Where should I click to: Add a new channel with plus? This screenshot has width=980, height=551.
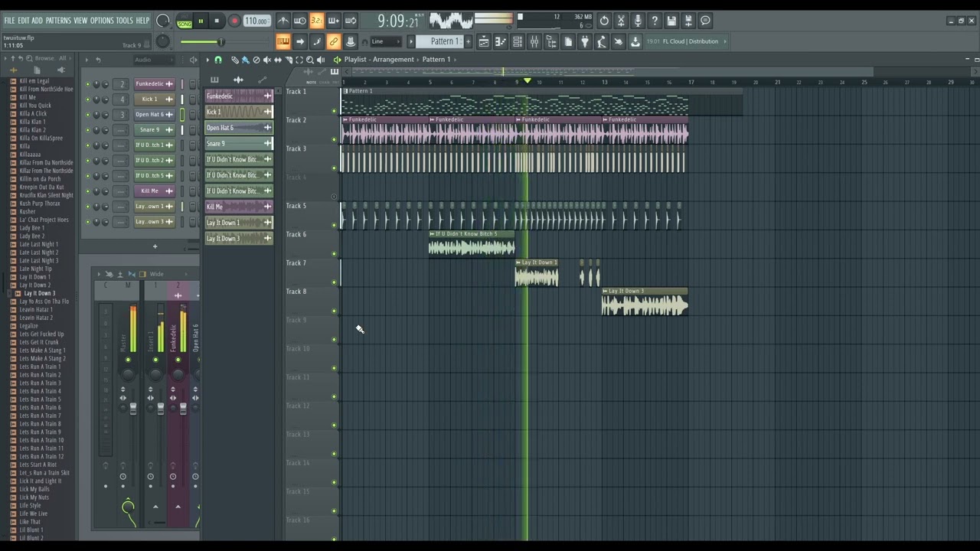point(155,246)
